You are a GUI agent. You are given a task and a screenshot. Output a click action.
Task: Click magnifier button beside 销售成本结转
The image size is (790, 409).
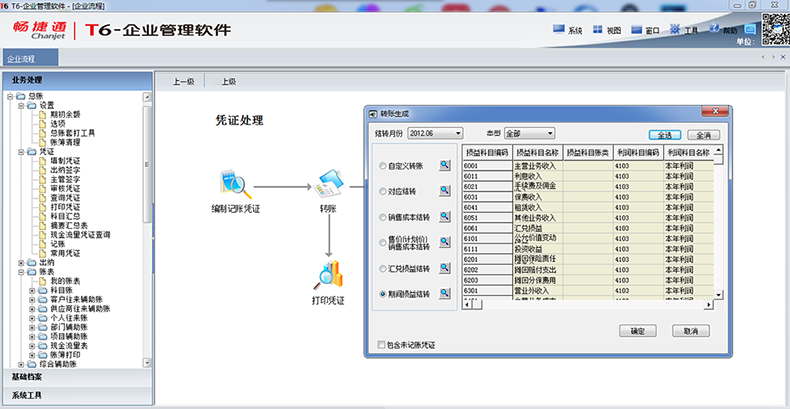pyautogui.click(x=444, y=217)
